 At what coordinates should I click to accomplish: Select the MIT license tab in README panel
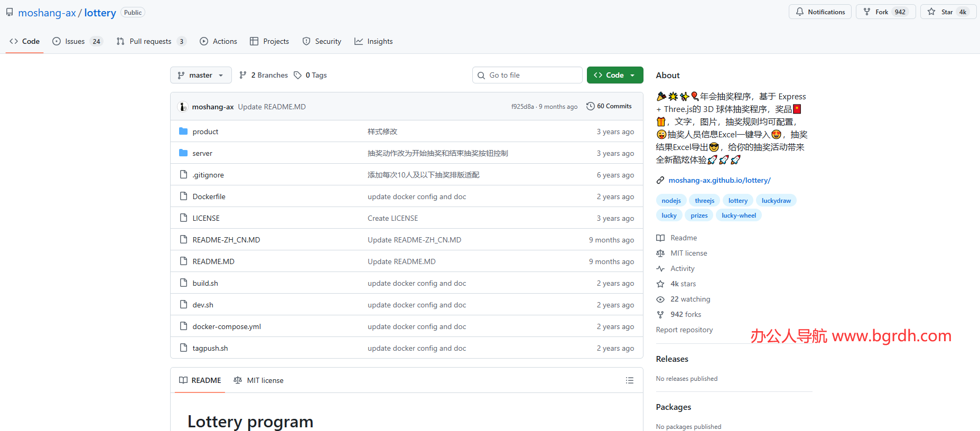(x=259, y=380)
